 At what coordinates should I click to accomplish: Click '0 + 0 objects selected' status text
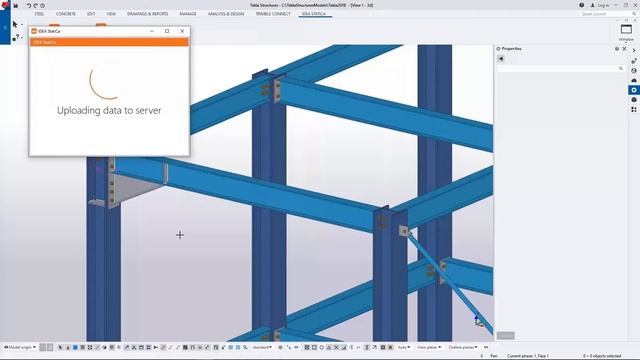click(x=602, y=356)
